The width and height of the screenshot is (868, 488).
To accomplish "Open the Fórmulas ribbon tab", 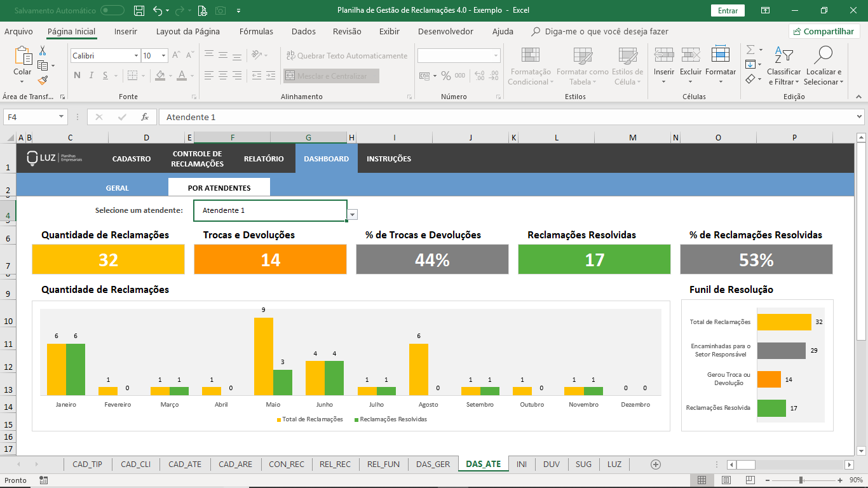I will tap(256, 32).
